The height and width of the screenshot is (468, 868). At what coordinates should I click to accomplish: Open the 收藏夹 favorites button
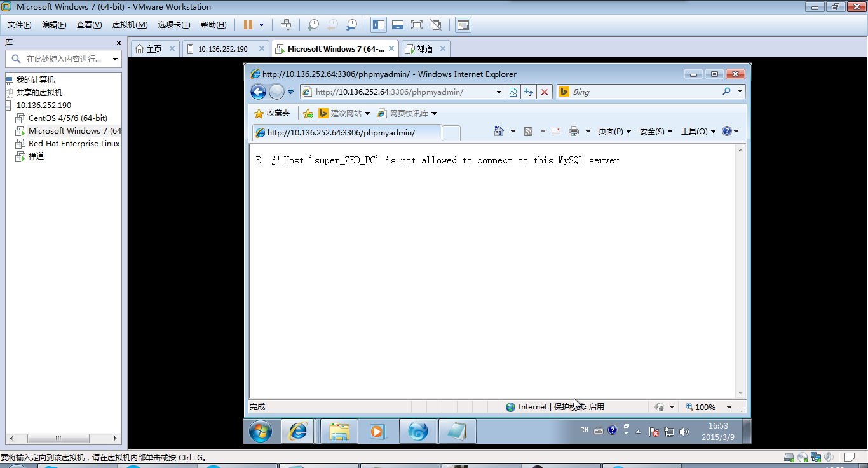pos(272,113)
